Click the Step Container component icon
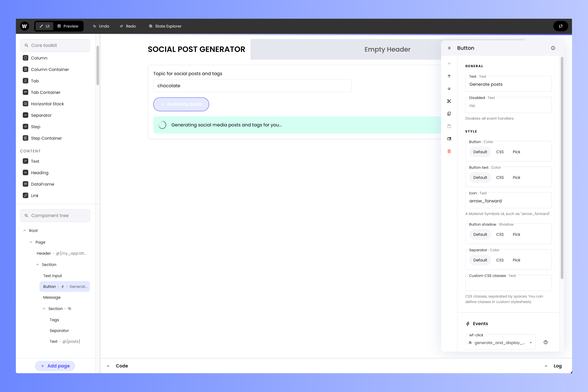 (x=25, y=138)
